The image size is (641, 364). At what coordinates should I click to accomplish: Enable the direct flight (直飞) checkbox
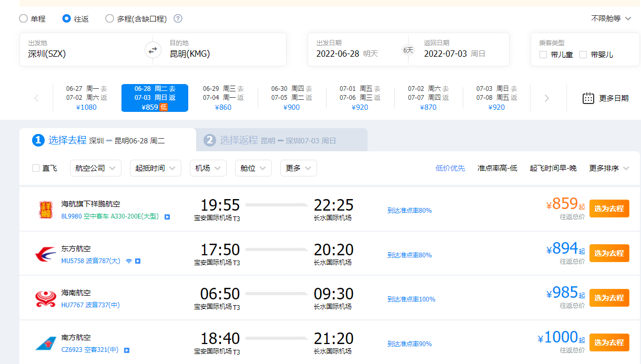36,168
